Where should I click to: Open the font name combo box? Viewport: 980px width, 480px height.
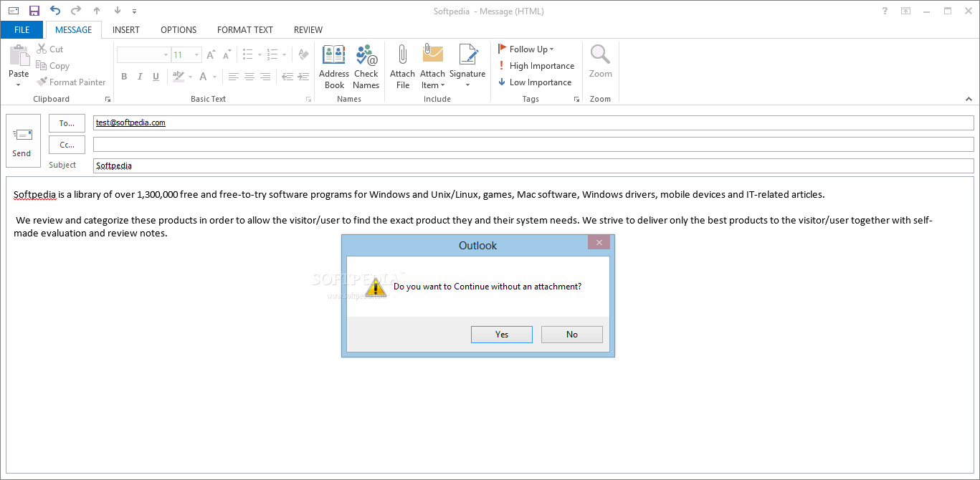click(x=143, y=55)
